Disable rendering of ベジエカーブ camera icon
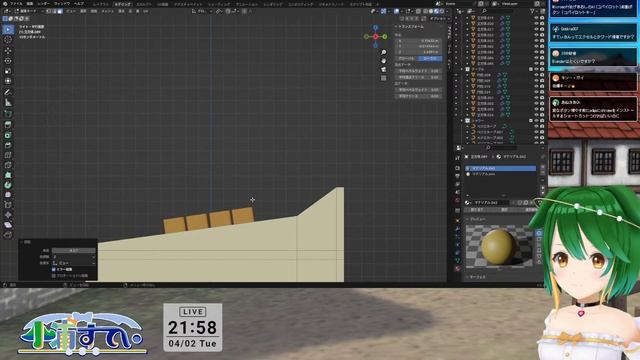This screenshot has width=640, height=360. pos(542,127)
